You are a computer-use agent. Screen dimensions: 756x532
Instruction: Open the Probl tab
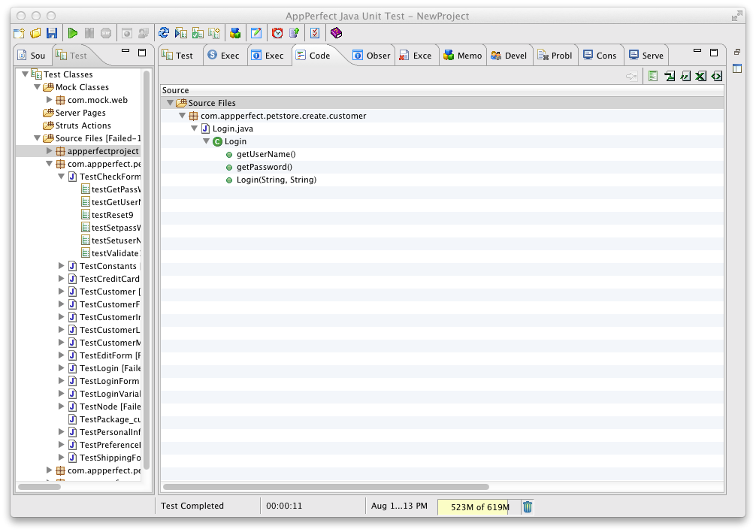coord(555,56)
